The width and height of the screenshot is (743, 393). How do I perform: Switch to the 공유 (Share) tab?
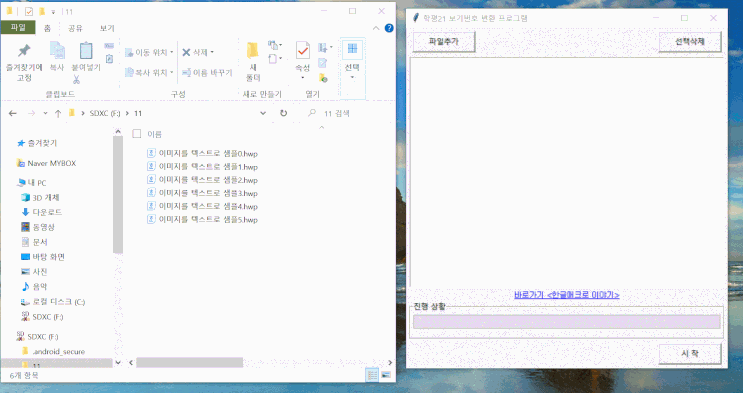tap(75, 28)
